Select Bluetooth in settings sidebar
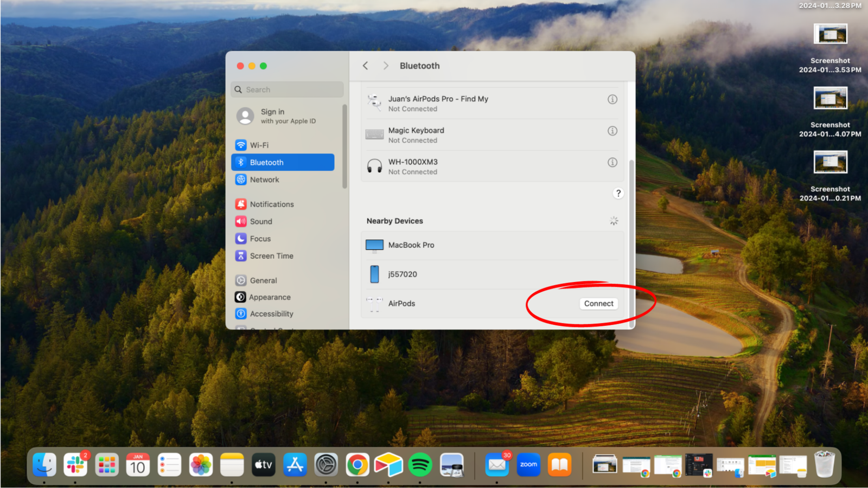This screenshot has width=868, height=488. 283,162
